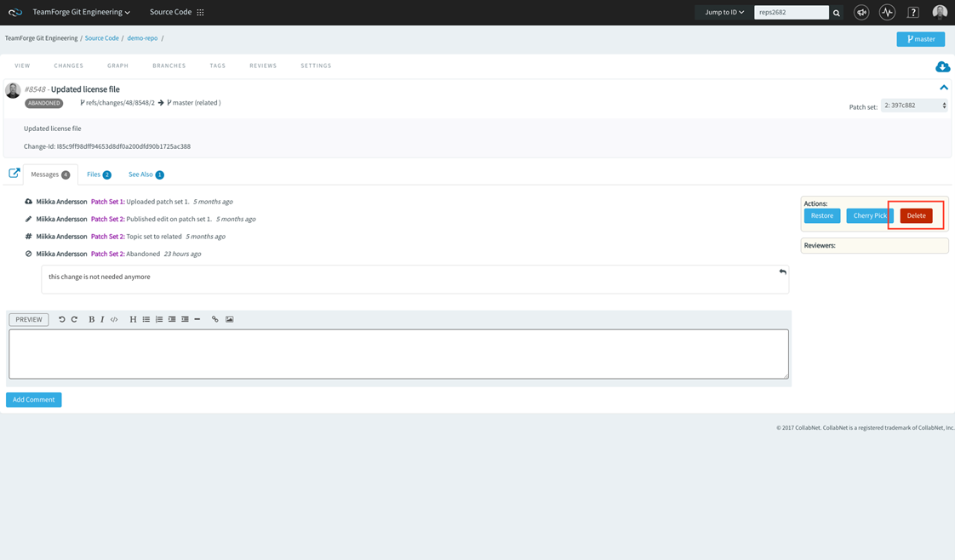Select the Messages tab

click(50, 174)
